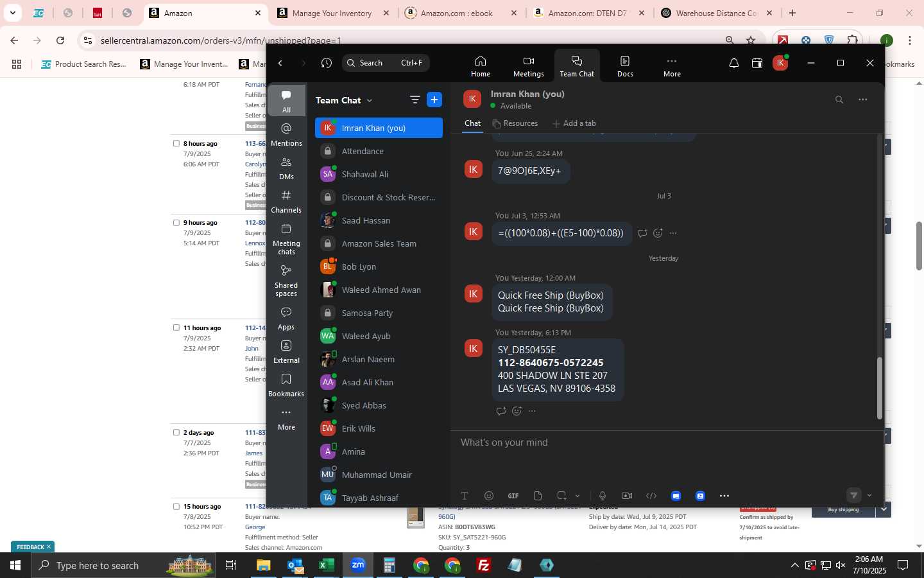924x578 pixels.
Task: Click the send message button
Action: click(853, 495)
